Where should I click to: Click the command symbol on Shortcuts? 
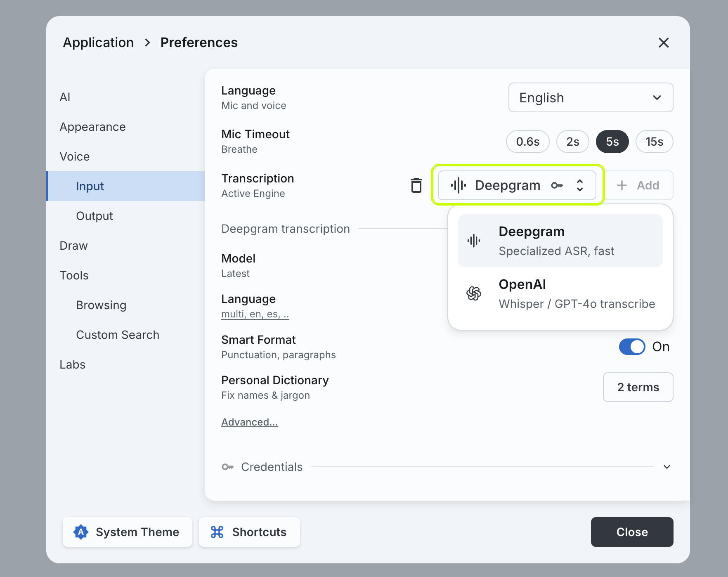click(x=217, y=532)
